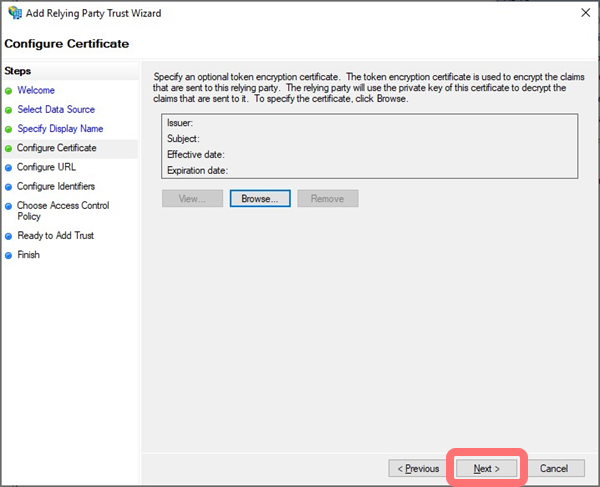Click the blue bullet beside Configure Identifiers

(x=9, y=187)
